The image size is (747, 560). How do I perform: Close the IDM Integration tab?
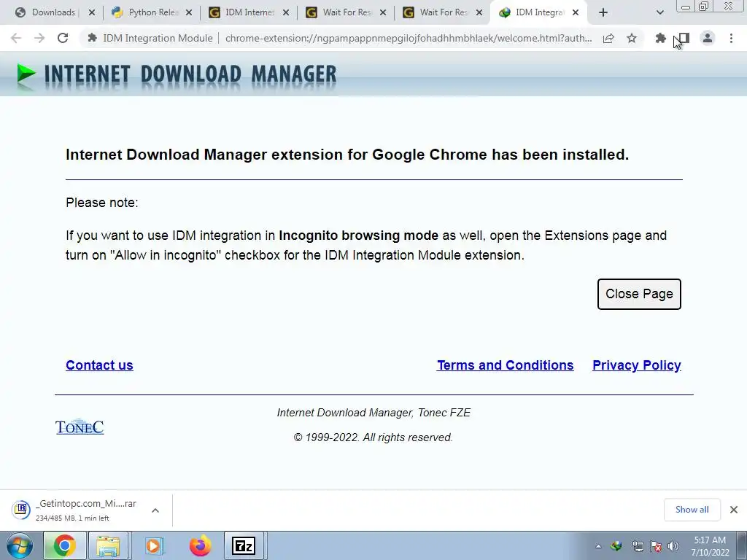coord(576,12)
